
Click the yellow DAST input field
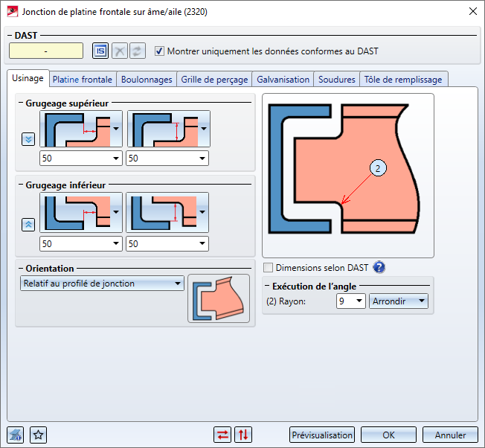click(x=46, y=51)
